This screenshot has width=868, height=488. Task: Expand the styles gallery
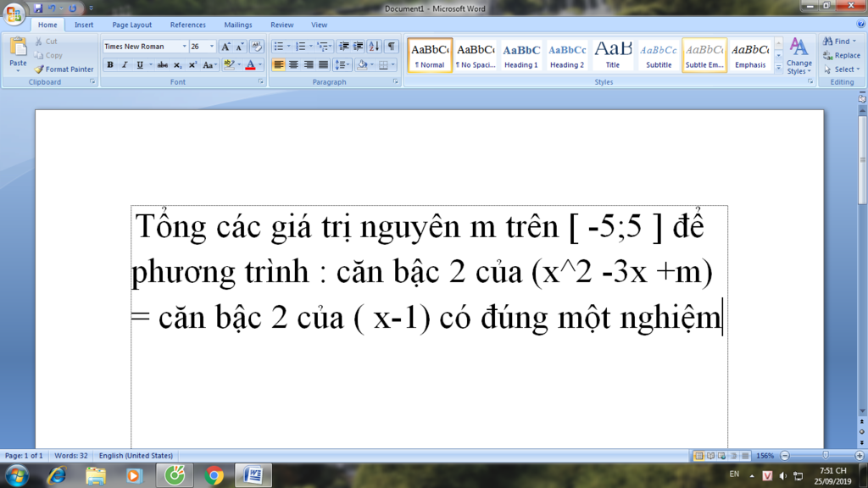pyautogui.click(x=778, y=68)
